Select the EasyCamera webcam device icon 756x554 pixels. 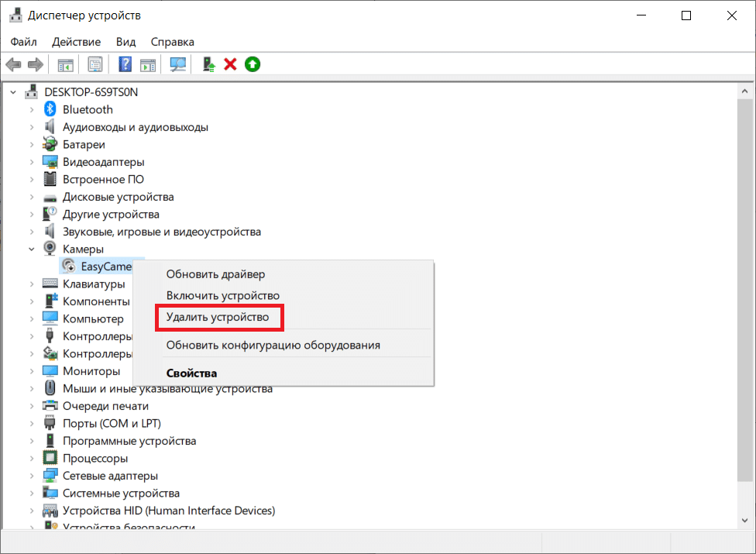pos(69,267)
